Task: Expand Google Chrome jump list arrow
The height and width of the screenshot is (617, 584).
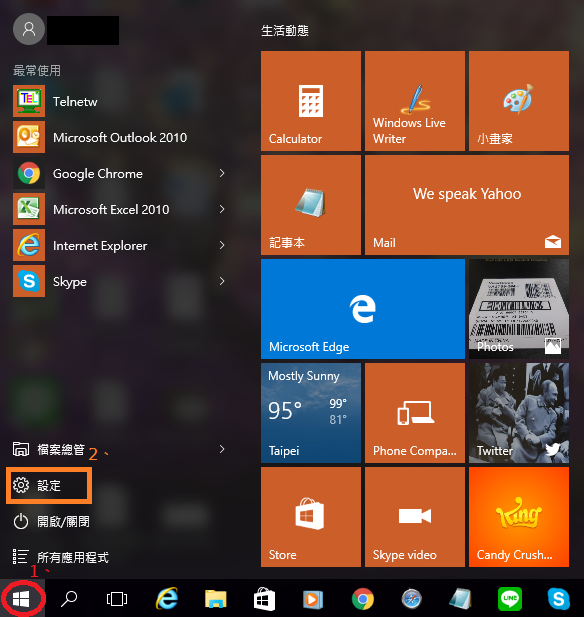Action: click(222, 173)
